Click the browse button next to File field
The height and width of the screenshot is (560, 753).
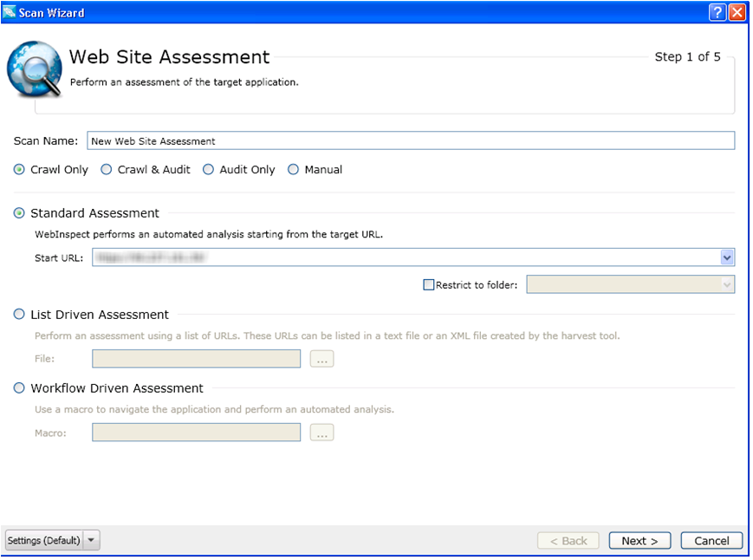point(321,359)
